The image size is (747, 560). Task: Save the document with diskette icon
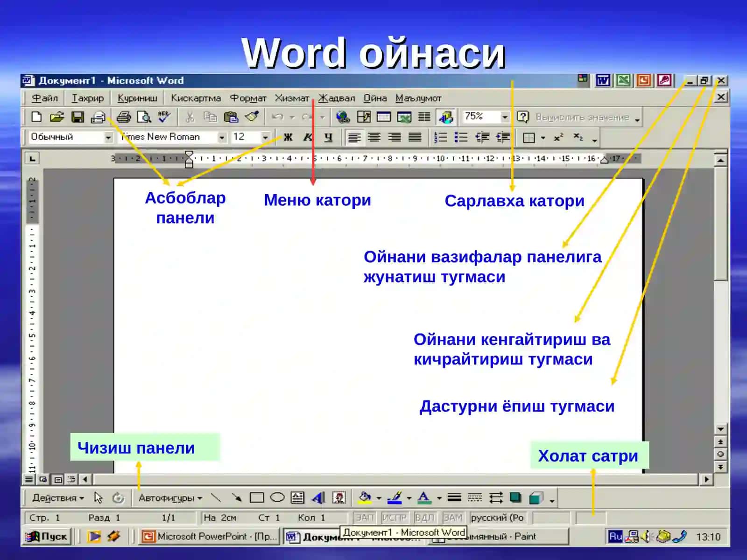78,117
